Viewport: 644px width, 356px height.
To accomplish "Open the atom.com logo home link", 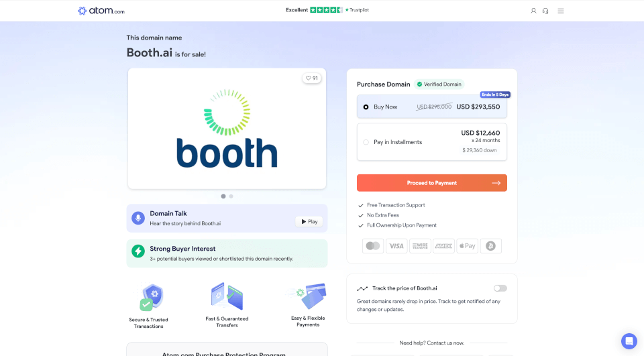I will [101, 11].
